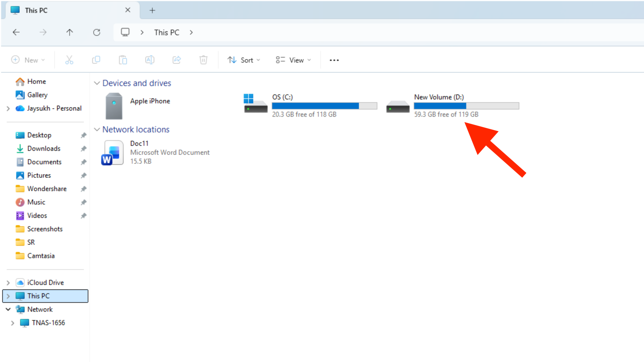
Task: Click the Delete trash icon
Action: [x=203, y=60]
